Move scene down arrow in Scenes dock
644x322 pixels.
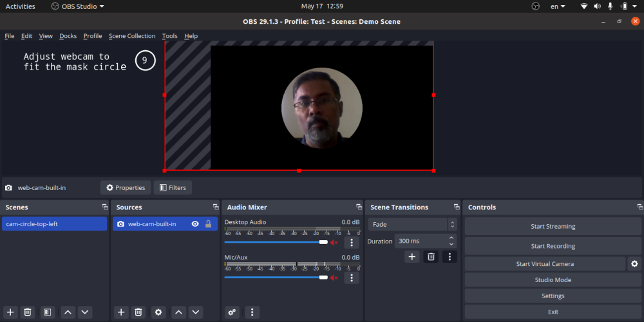[x=85, y=312]
